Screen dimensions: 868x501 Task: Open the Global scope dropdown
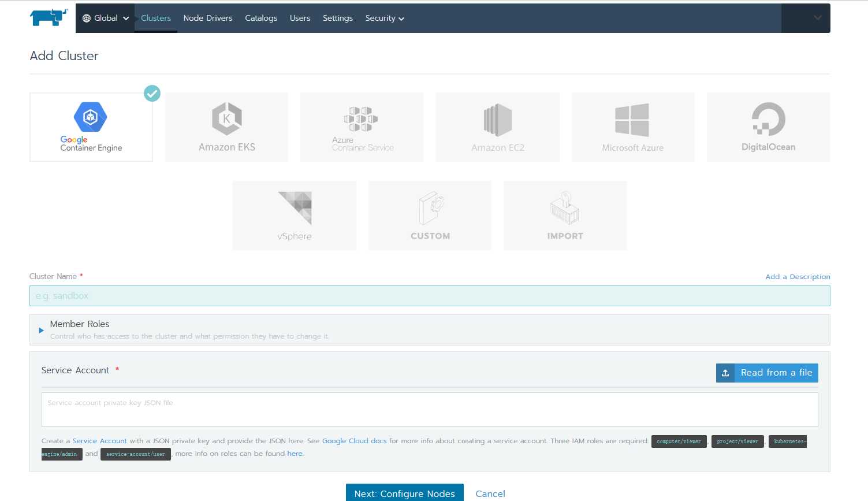coord(105,18)
